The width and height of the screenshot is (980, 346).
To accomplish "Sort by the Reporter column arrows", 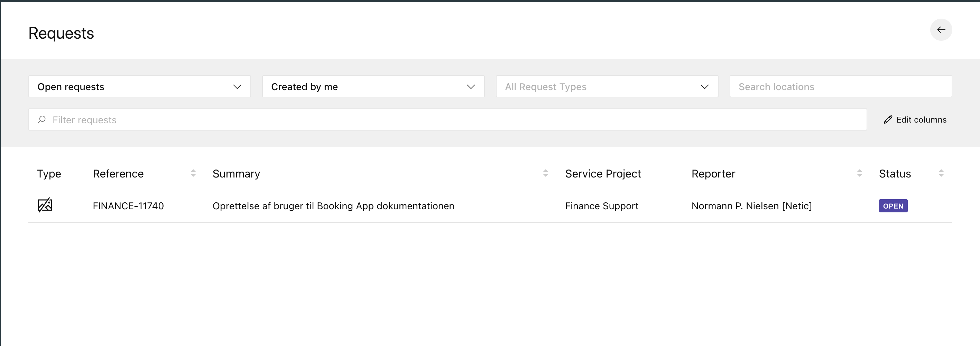I will coord(859,173).
